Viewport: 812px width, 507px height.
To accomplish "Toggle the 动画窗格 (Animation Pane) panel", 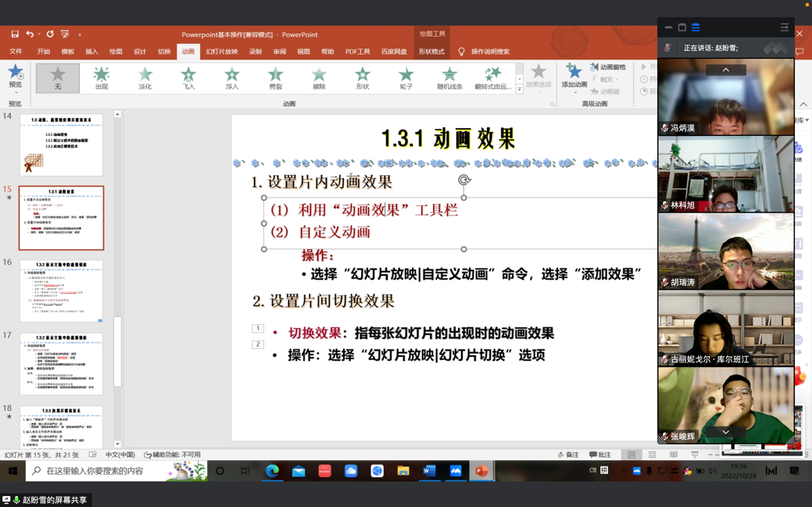I will tap(608, 67).
